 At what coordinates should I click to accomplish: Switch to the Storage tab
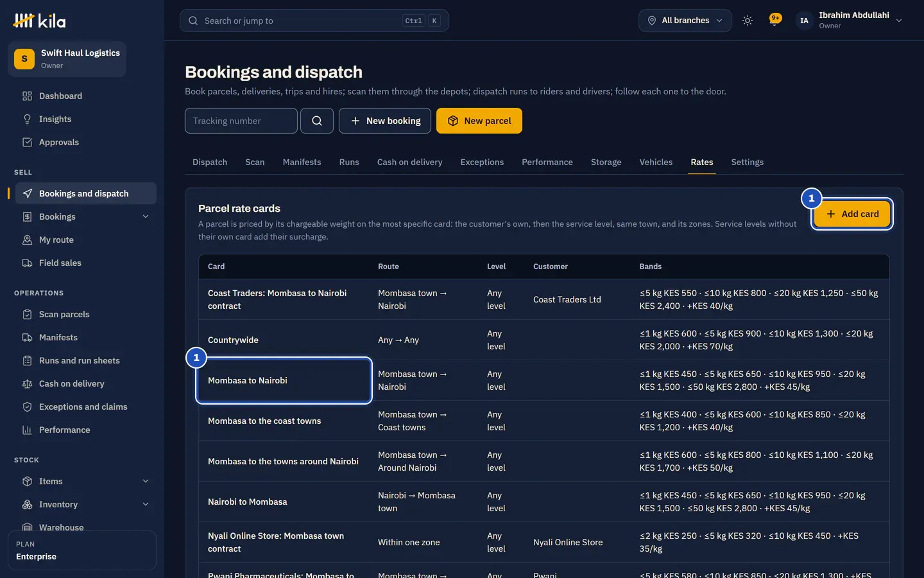coord(606,162)
